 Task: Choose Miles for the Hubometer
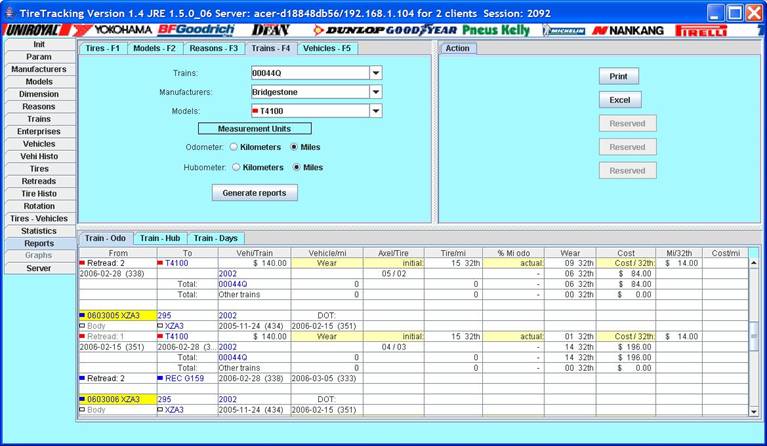coord(295,167)
